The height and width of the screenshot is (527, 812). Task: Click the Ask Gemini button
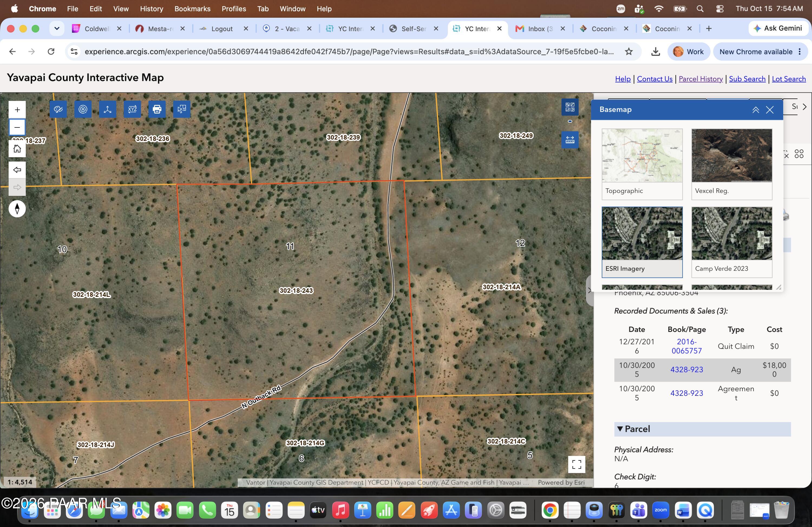778,28
